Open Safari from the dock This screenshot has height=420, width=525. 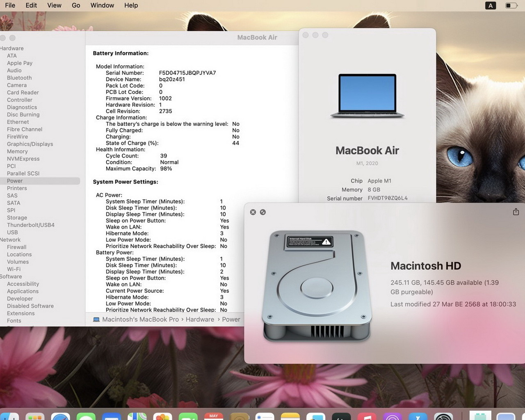click(x=60, y=416)
